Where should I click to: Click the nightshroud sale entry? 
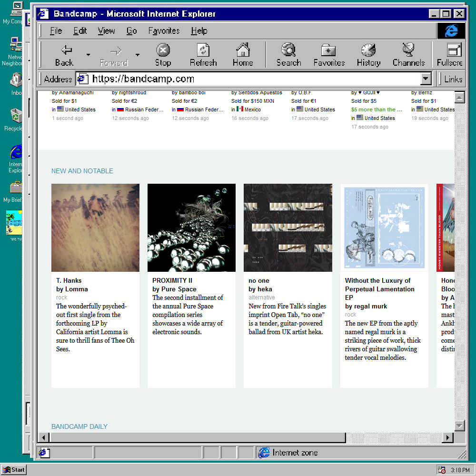138,105
